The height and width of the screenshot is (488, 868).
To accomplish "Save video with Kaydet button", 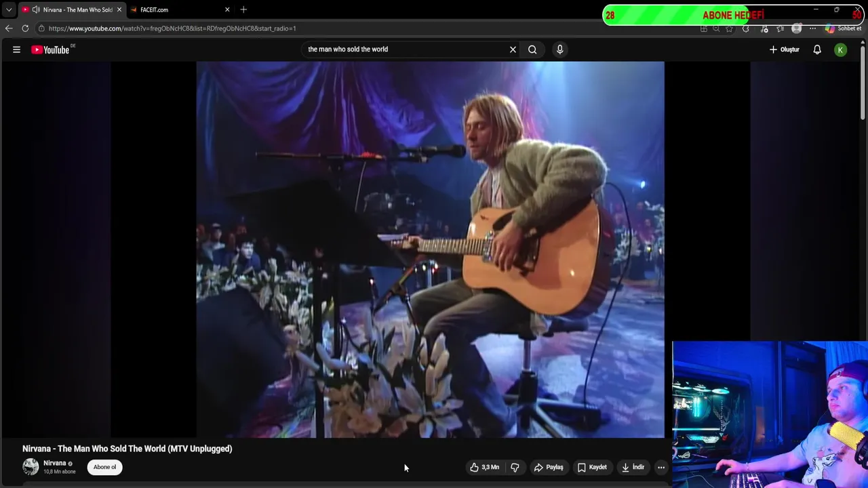I will coord(592,467).
